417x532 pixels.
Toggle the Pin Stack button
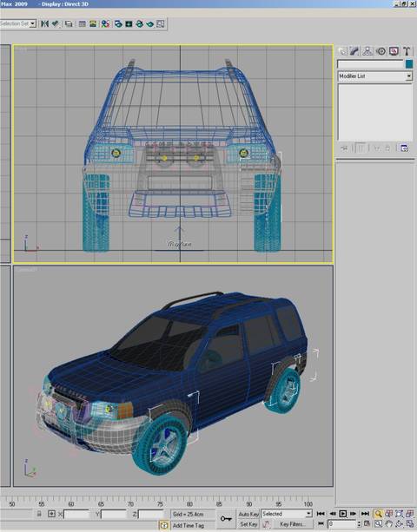pos(344,148)
